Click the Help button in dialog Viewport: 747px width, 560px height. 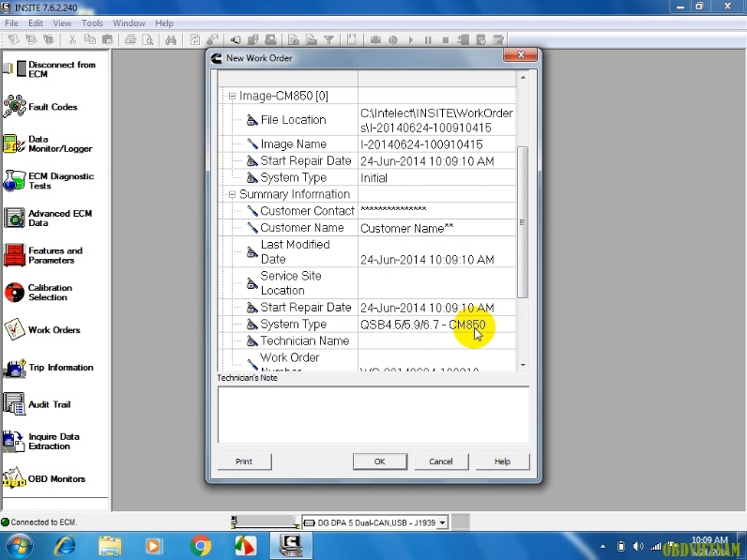click(x=502, y=462)
